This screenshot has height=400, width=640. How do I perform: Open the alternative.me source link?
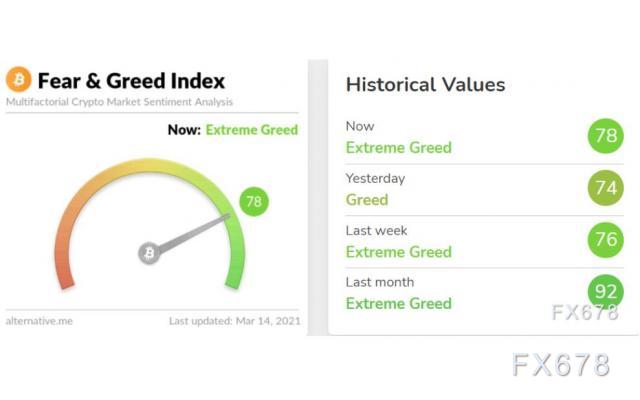point(39,321)
